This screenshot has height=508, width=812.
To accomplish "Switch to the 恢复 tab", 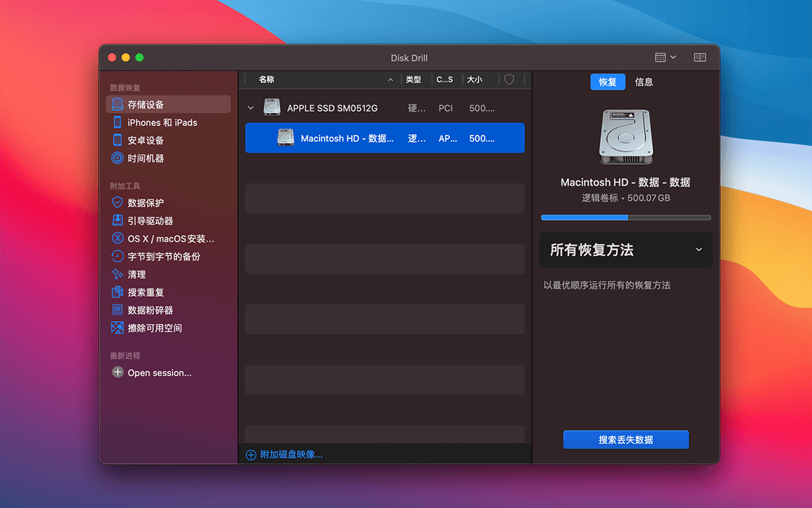I will point(608,82).
